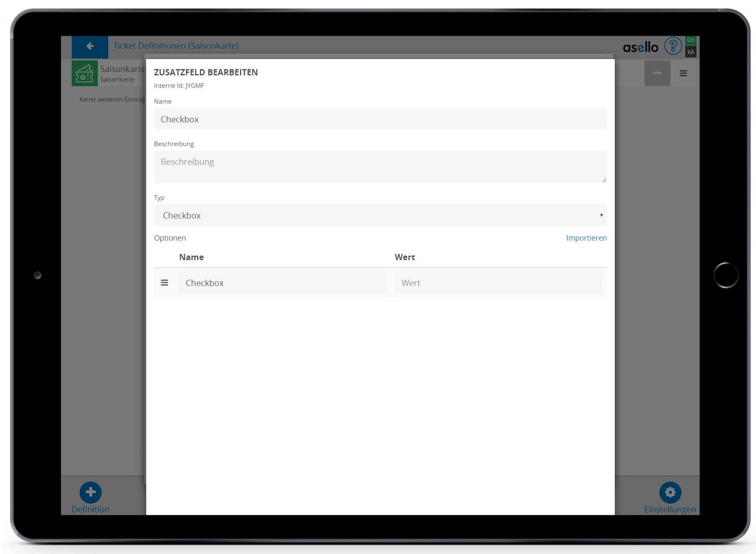Click the Typ dropdown arrow
This screenshot has width=756, height=554.
click(601, 216)
